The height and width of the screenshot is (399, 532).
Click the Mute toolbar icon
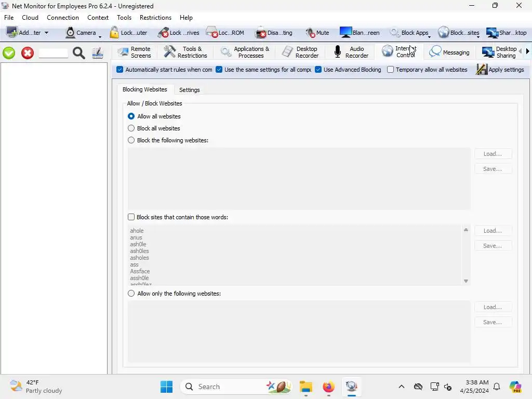pyautogui.click(x=310, y=33)
